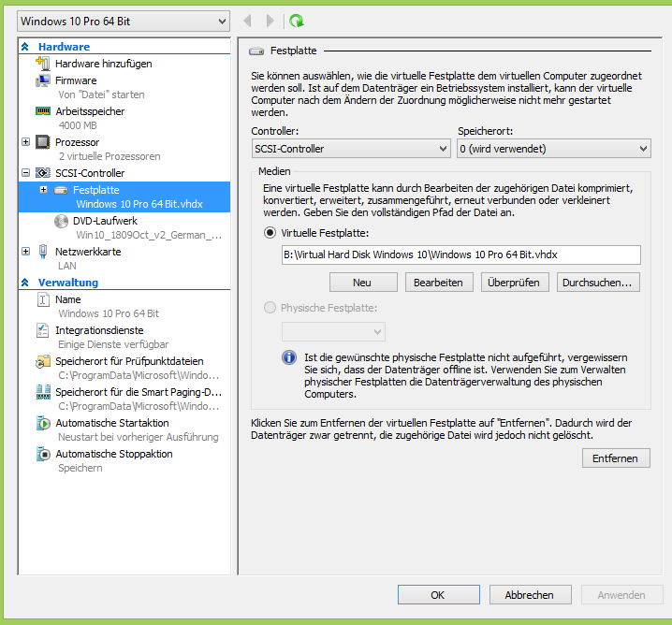This screenshot has width=672, height=625.
Task: Open the Controller dropdown
Action: click(351, 149)
